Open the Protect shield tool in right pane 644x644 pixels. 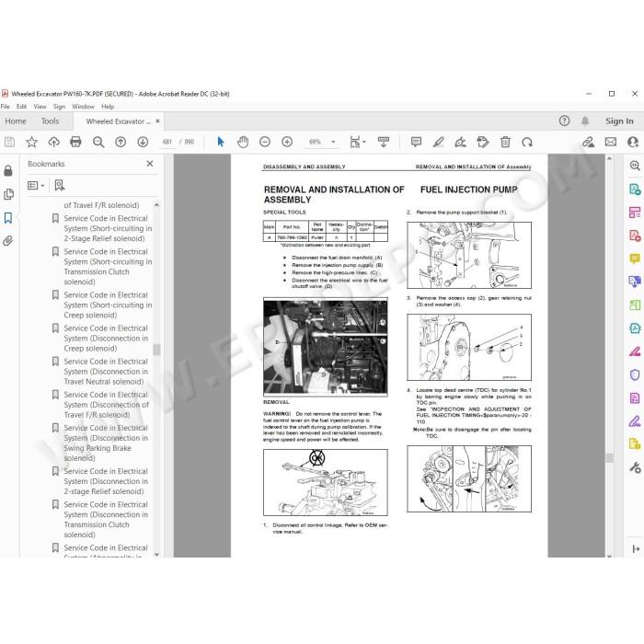(x=635, y=375)
